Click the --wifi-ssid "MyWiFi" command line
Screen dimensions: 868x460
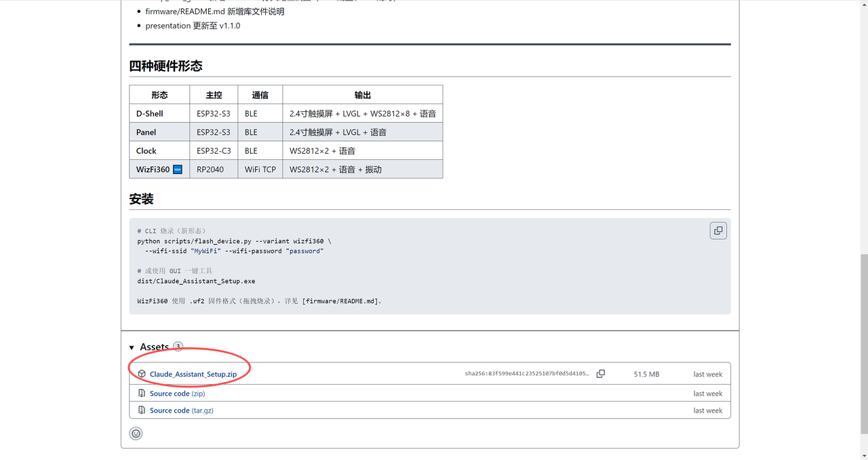tap(235, 251)
